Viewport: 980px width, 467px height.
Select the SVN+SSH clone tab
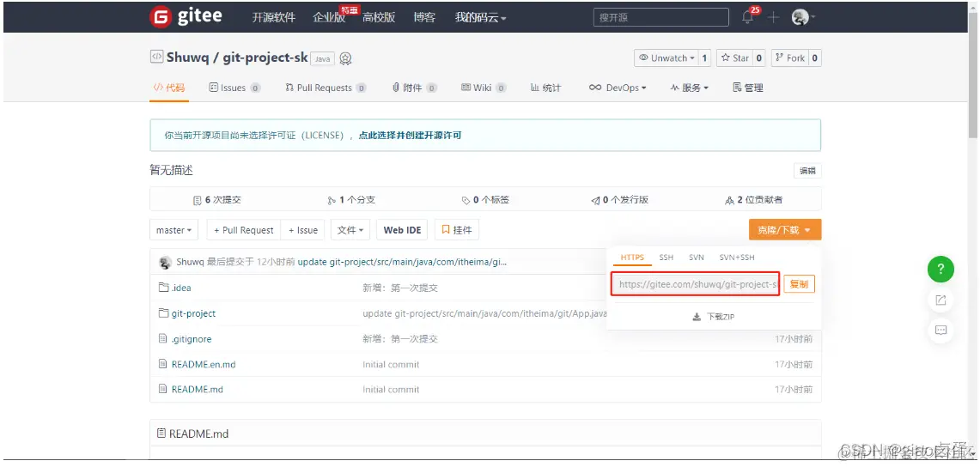[737, 258]
